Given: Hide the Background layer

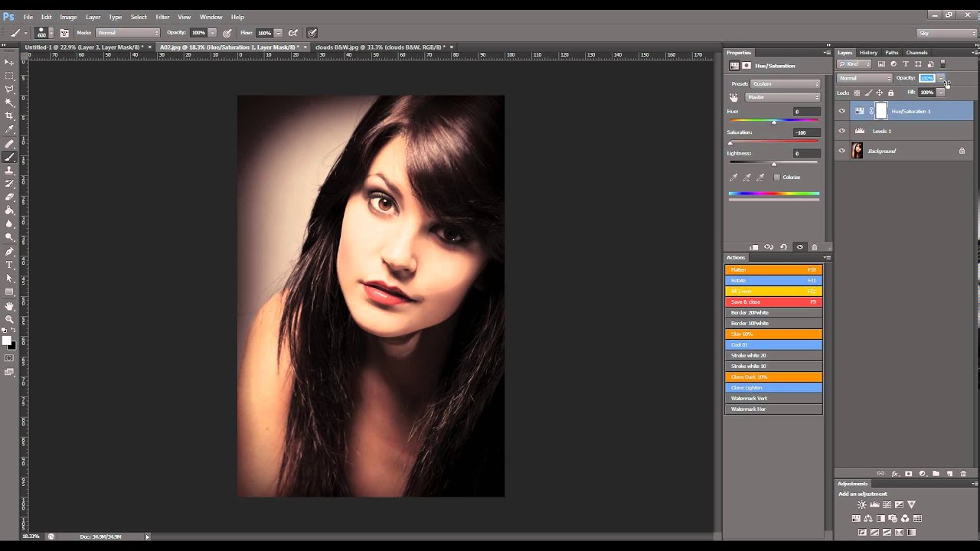Looking at the screenshot, I should [x=842, y=151].
